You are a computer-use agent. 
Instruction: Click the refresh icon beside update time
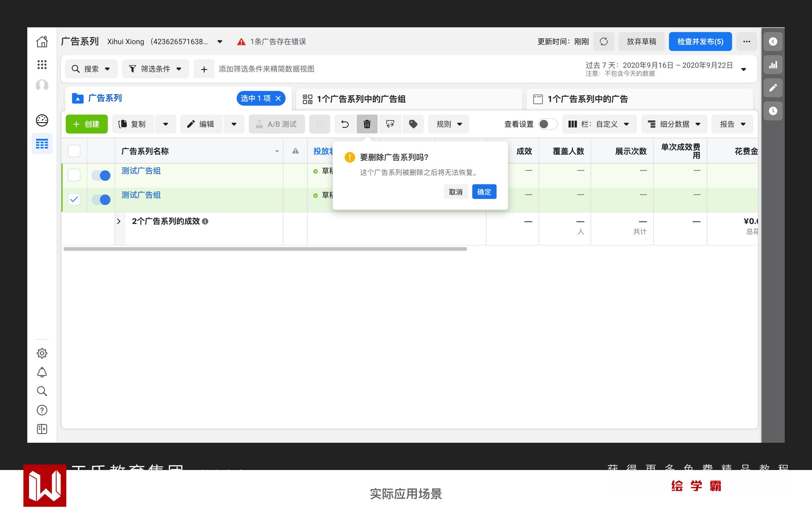pos(604,42)
